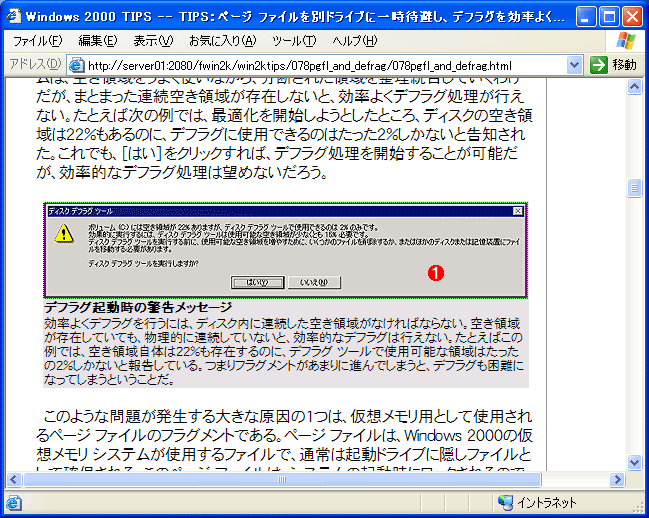Click the vertical scrollbar thumb
Viewport: 649px width, 518px height.
pos(634,188)
